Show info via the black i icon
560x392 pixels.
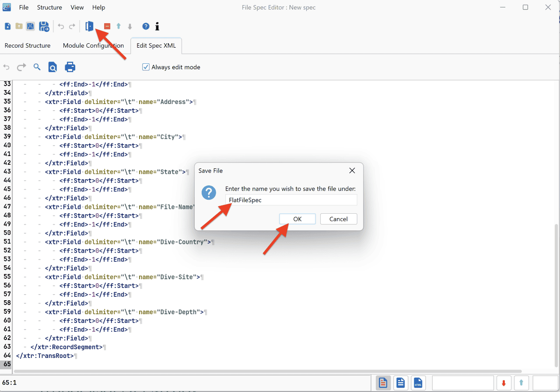click(x=157, y=27)
